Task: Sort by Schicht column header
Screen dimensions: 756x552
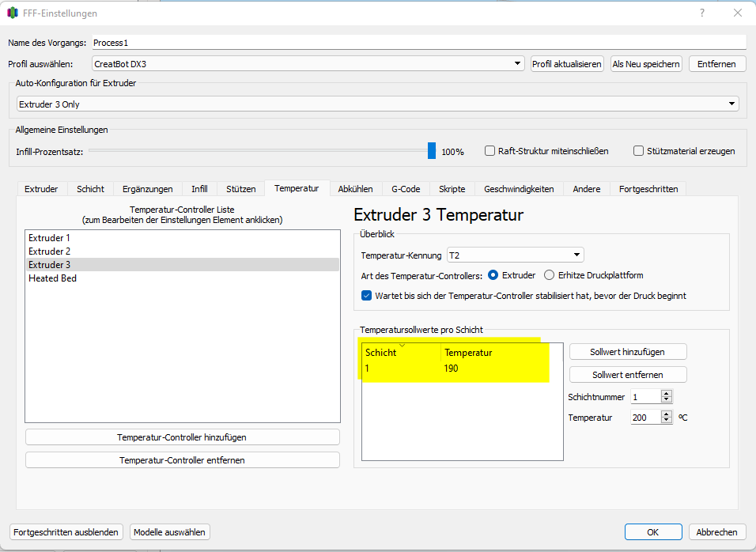Action: [401, 353]
